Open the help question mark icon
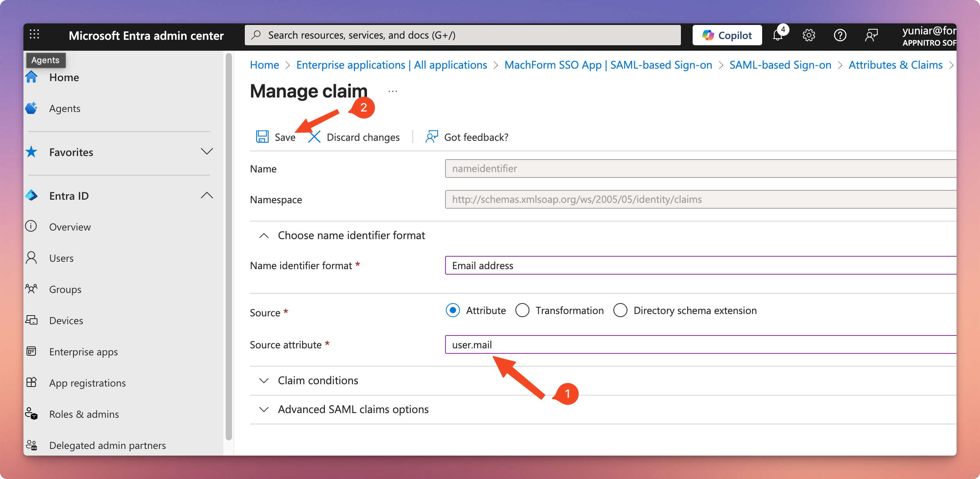 click(x=840, y=35)
